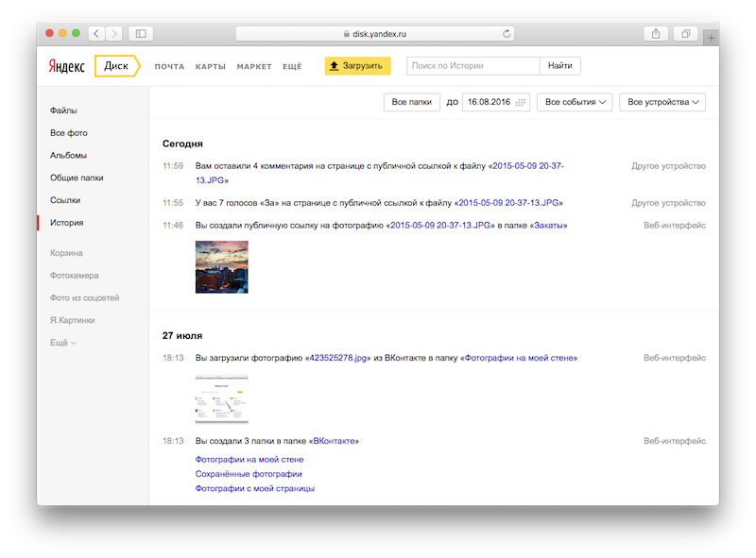Click the 11:55 timestamp
Image resolution: width=756 pixels, height=558 pixels.
pos(173,203)
